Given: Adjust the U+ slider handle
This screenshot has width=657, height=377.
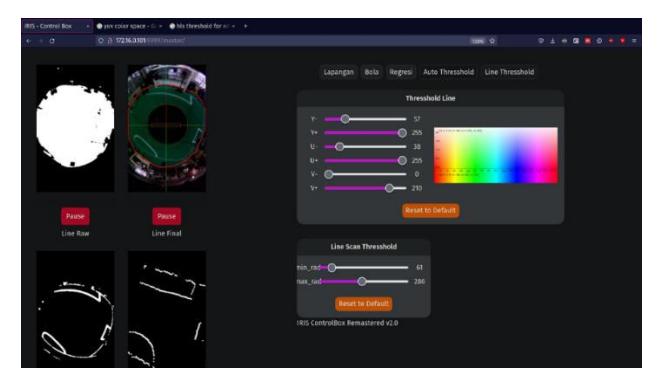Looking at the screenshot, I should point(402,160).
